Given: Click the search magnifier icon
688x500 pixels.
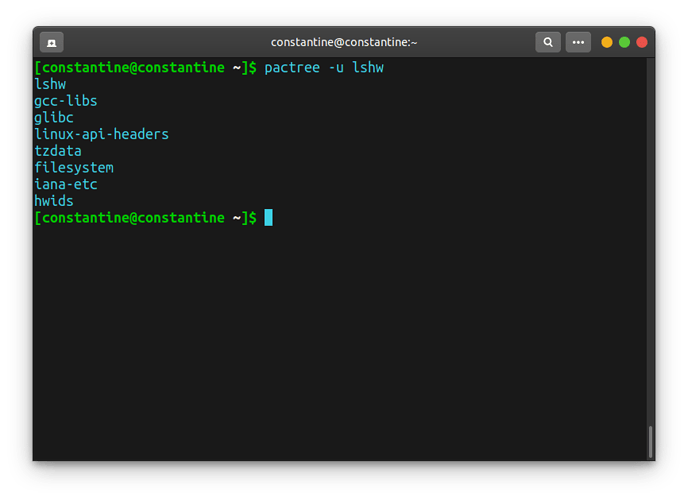Looking at the screenshot, I should coord(547,42).
